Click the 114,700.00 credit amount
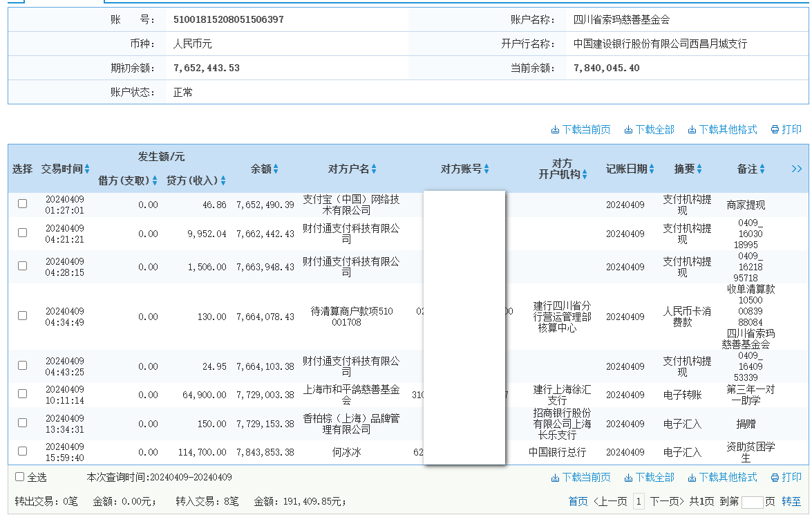Image resolution: width=812 pixels, height=515 pixels. click(202, 452)
